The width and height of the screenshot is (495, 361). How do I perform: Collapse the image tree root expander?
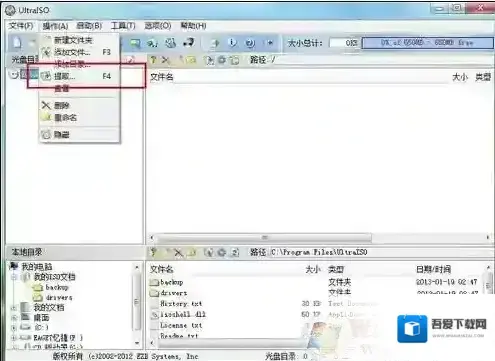14,75
